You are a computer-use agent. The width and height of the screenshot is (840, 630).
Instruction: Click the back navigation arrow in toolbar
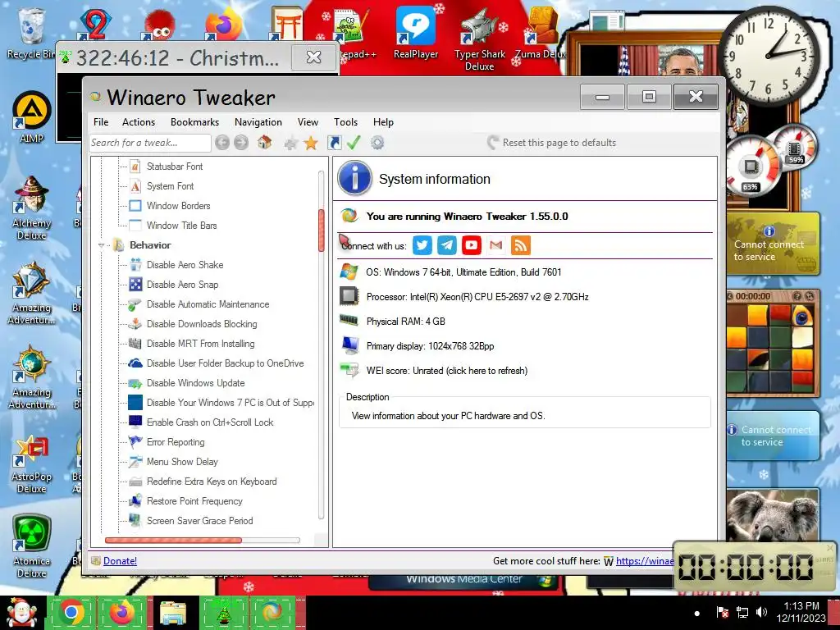pyautogui.click(x=222, y=143)
